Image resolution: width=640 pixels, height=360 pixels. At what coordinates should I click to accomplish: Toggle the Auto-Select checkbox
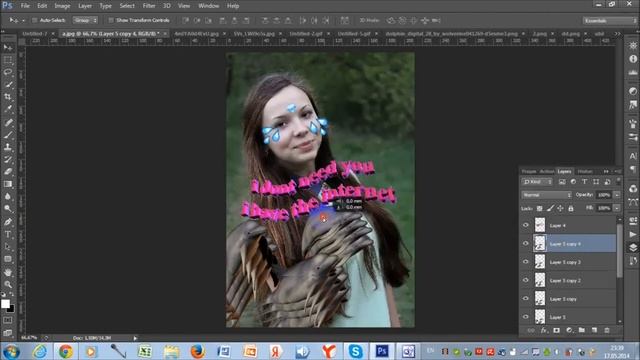(35, 20)
